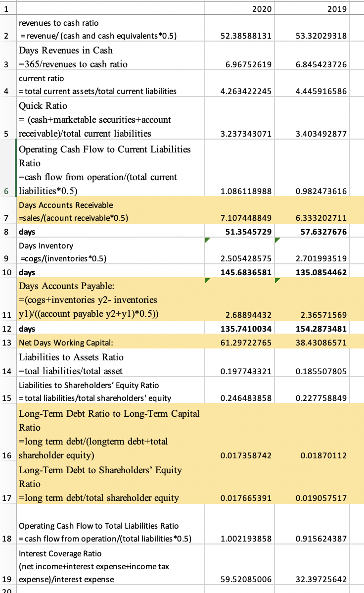Select cell value 32.39725642

pos(312,565)
